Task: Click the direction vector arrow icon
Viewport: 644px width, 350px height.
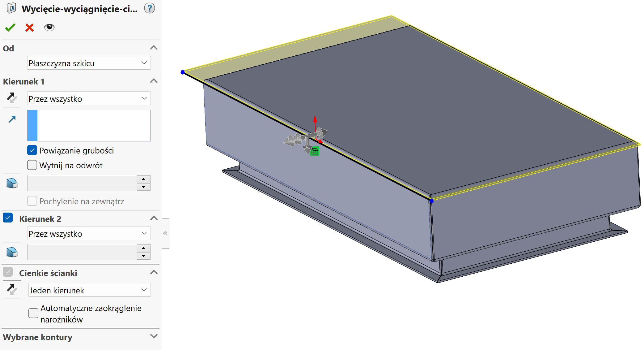Action: (x=12, y=119)
